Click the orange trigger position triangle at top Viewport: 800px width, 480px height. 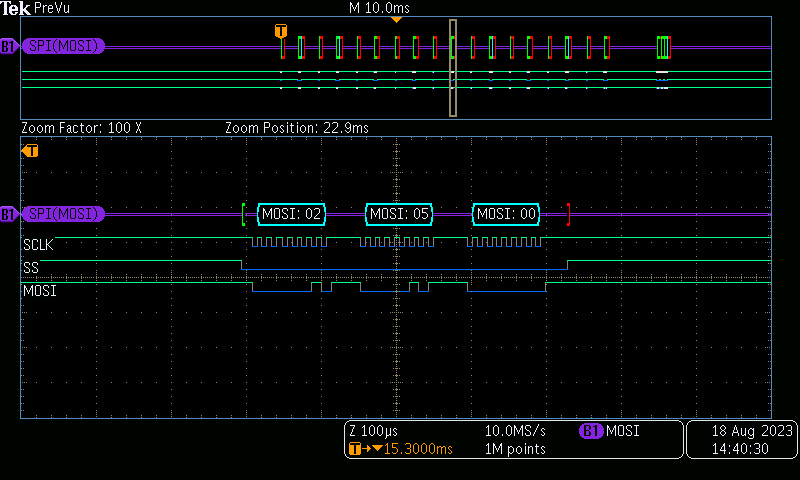pos(396,19)
